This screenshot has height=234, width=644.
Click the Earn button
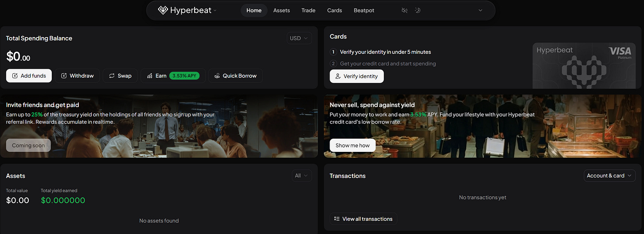point(173,75)
